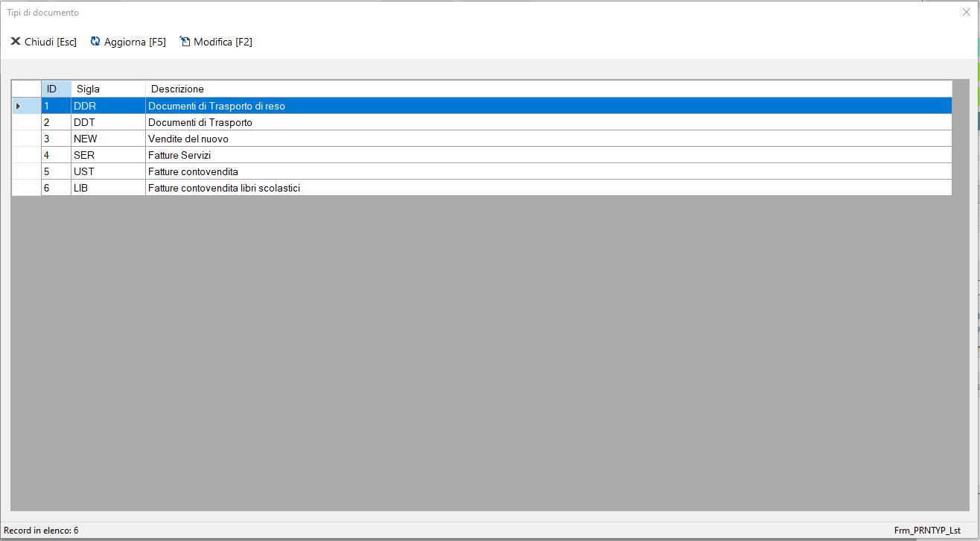This screenshot has width=980, height=541.
Task: Click the Aggiorna [F5] button
Action: tap(128, 42)
